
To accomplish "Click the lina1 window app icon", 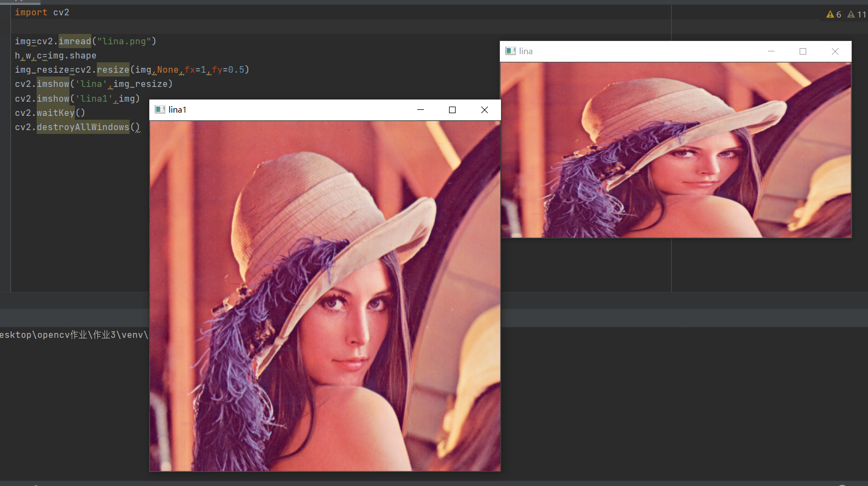I will point(160,109).
